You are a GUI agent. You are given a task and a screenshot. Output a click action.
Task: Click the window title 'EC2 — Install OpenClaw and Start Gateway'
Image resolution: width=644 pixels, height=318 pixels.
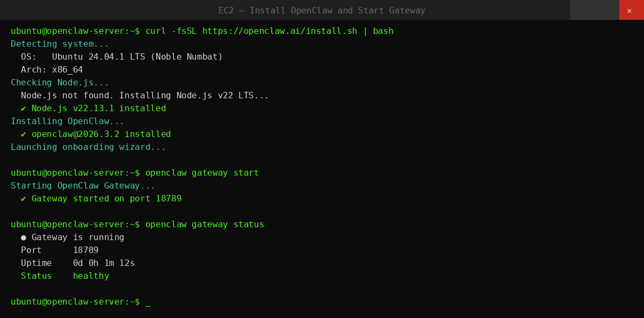[321, 11]
